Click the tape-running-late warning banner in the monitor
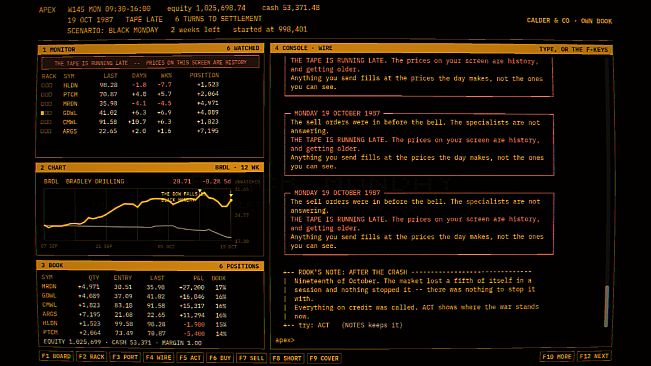Viewport: 651px width, 366px height. tap(150, 63)
